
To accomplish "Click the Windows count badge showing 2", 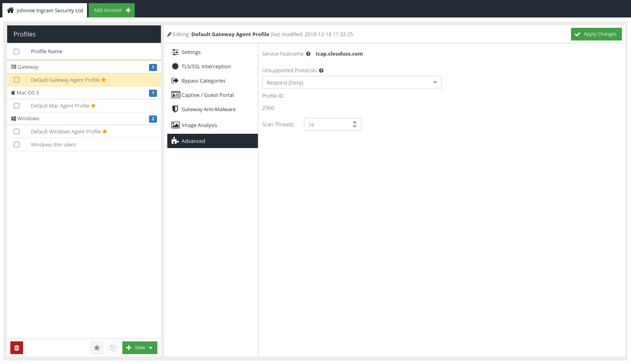I will tap(153, 119).
